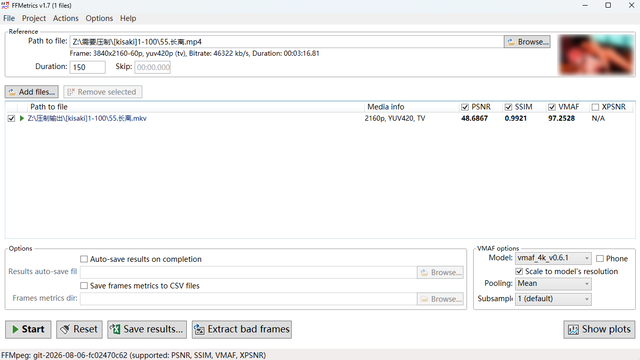The height and width of the screenshot is (360, 640).
Task: Enable Save frames metrics to CSV files
Action: point(84,286)
